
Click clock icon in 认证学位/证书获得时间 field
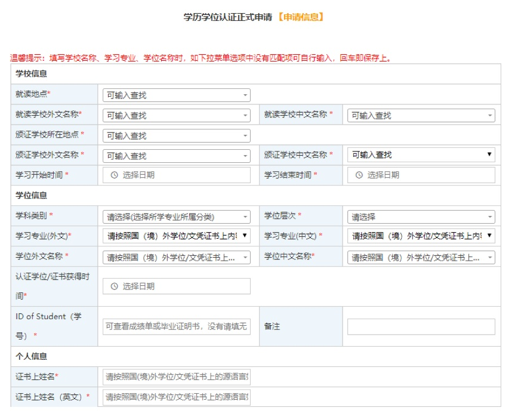tap(115, 286)
